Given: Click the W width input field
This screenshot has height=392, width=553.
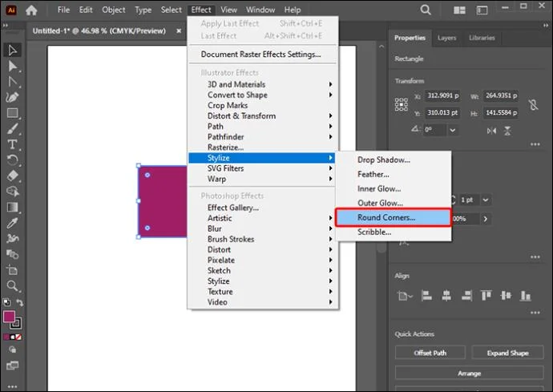Looking at the screenshot, I should coord(501,95).
